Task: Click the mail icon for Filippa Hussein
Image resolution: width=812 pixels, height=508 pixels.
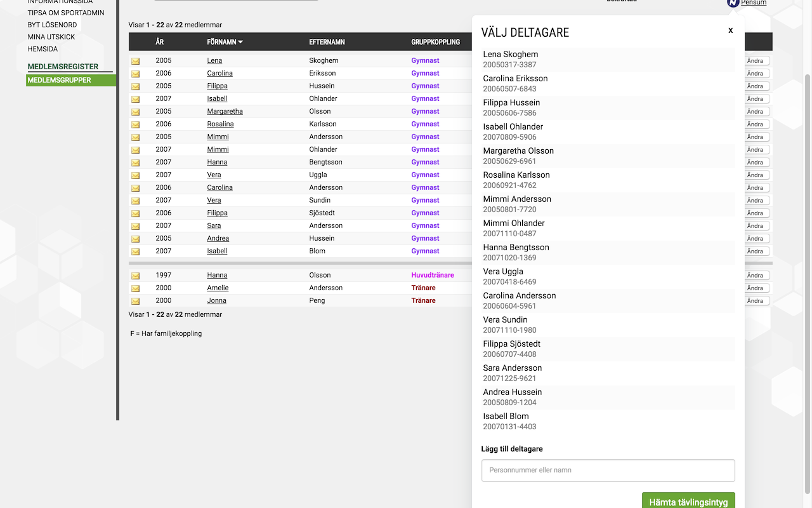Action: [x=135, y=86]
